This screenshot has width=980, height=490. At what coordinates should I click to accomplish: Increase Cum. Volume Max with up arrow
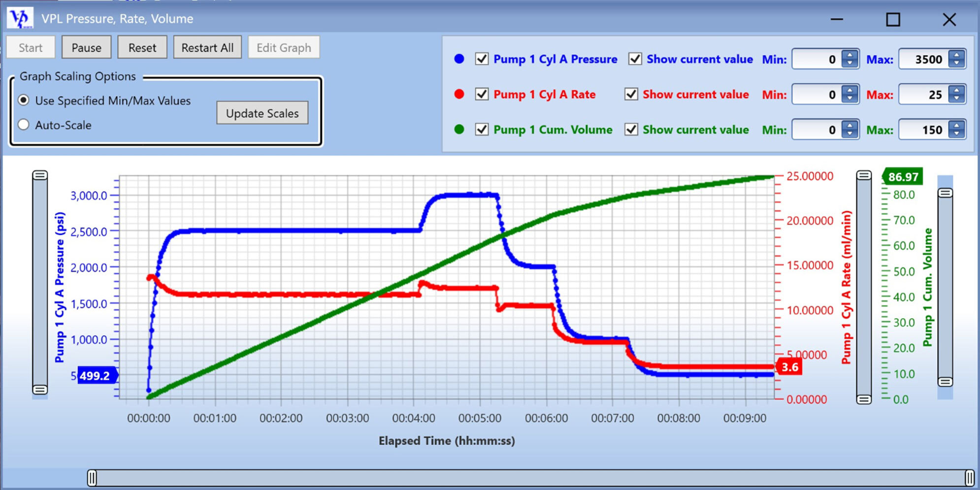click(957, 126)
